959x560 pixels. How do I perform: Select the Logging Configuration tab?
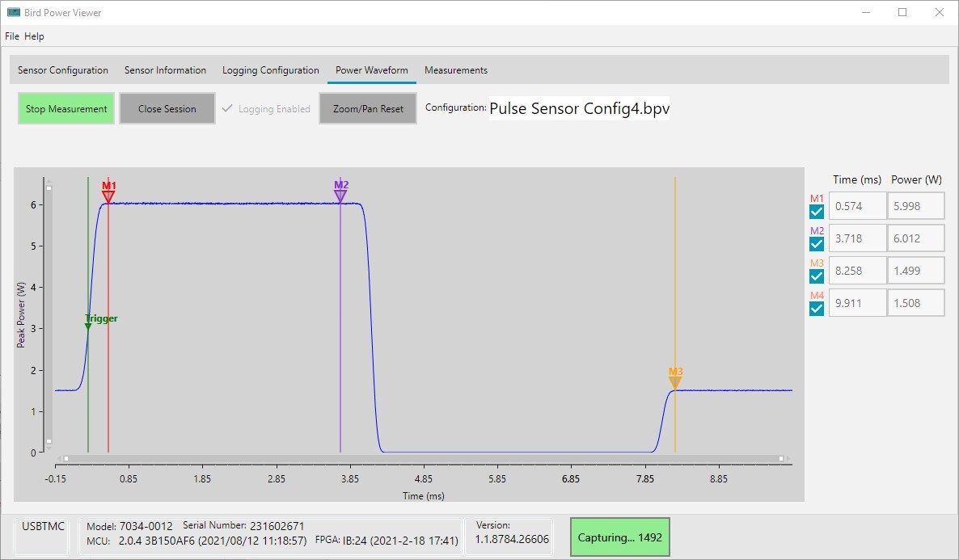[270, 70]
